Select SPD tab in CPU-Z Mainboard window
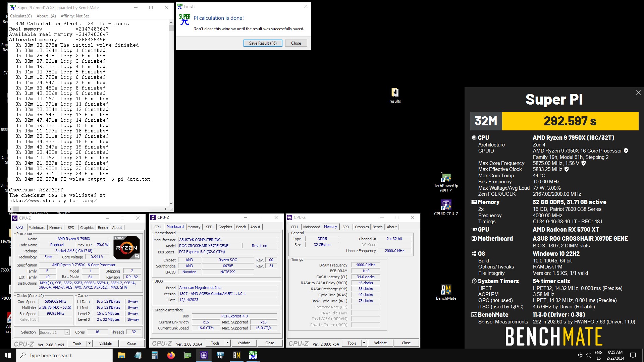 (x=209, y=227)
